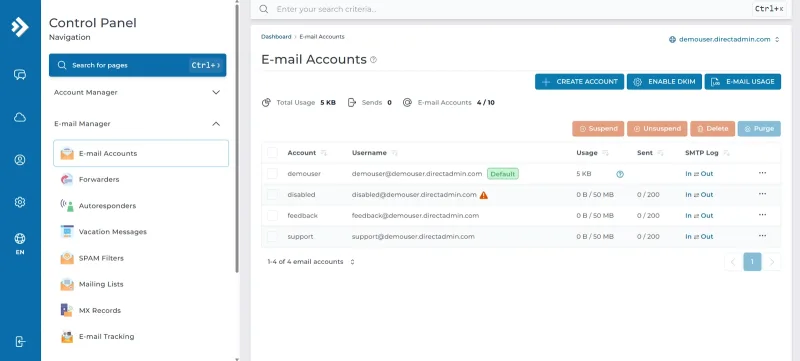Click feedback@demouser.directadmin.com username text
Screen dimensions: 800x361
click(x=415, y=216)
